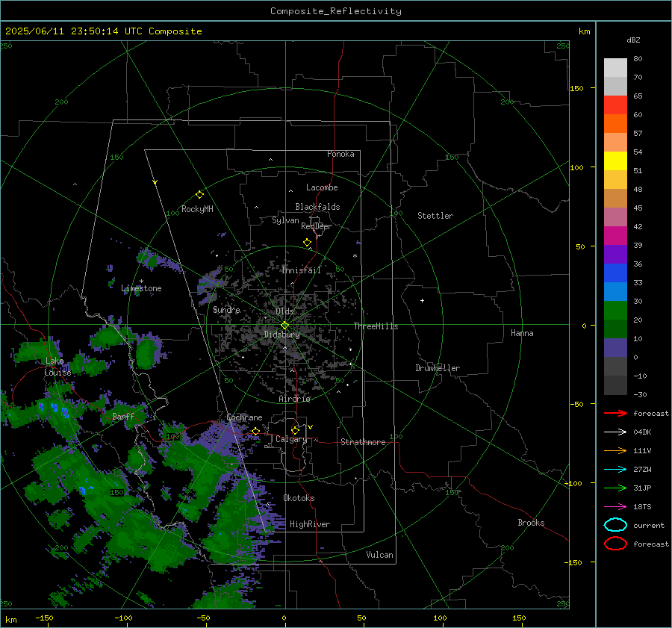Viewport: 672px width, 628px height.
Task: Click the RedDeer map label
Action: [x=317, y=226]
